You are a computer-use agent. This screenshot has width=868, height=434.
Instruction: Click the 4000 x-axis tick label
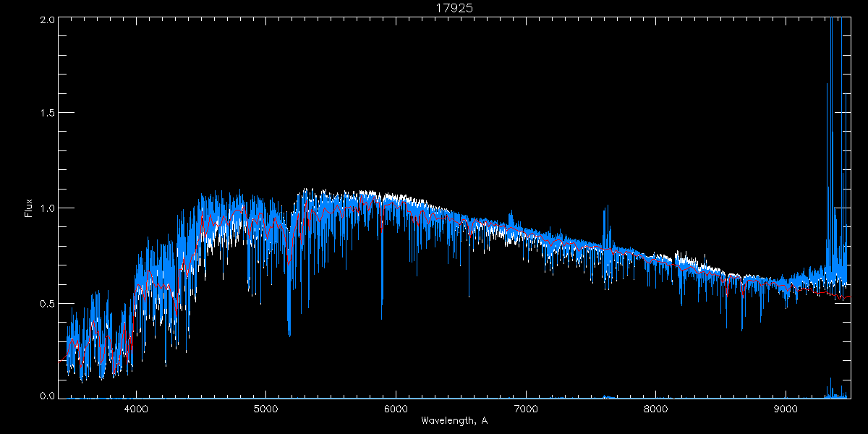[136, 409]
